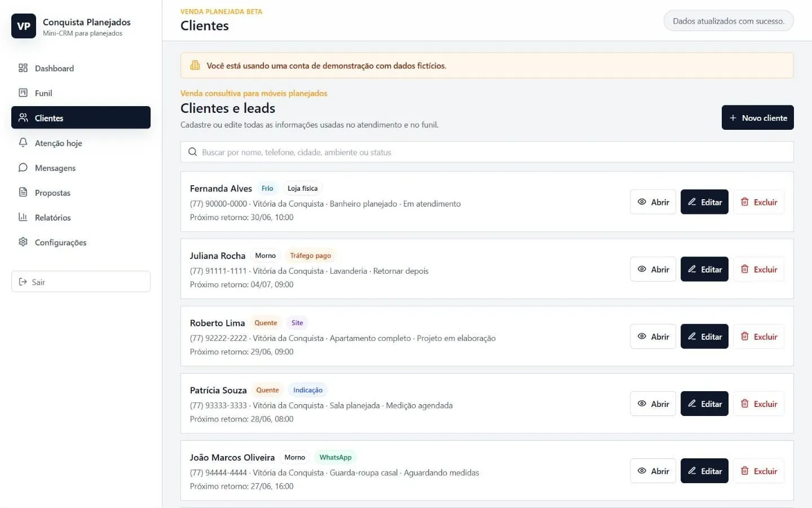Click the Loja física source tag

click(303, 189)
